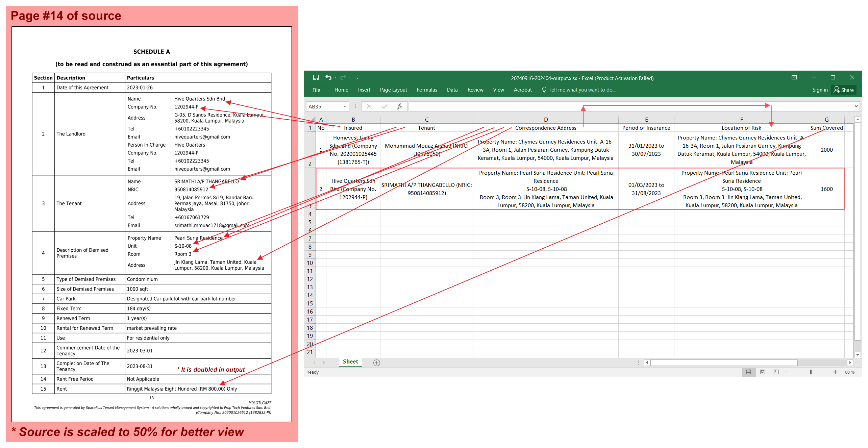Click the Undo arrow icon

click(328, 78)
